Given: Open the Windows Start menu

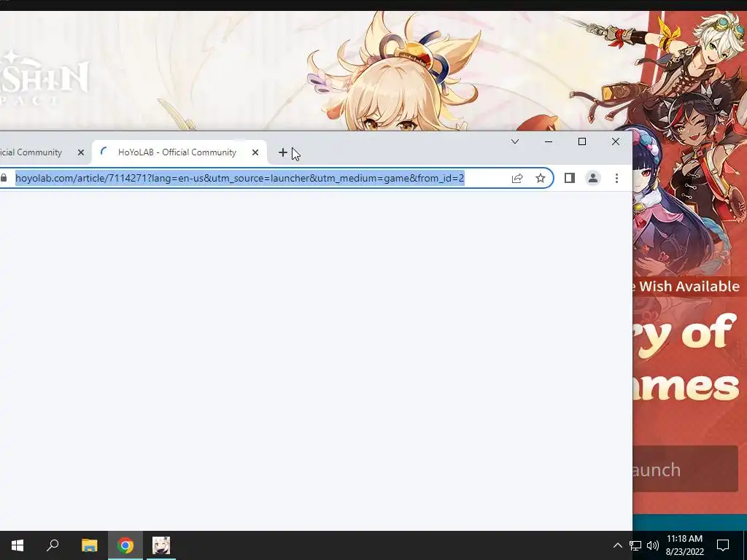Looking at the screenshot, I should (18, 545).
